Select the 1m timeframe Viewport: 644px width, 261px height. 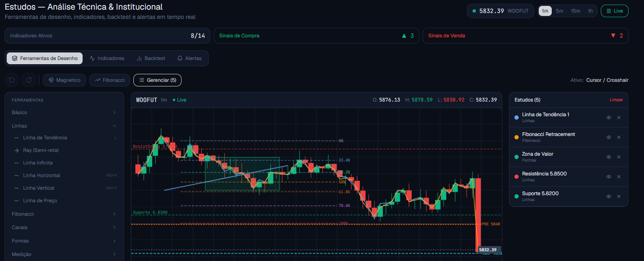pyautogui.click(x=545, y=11)
